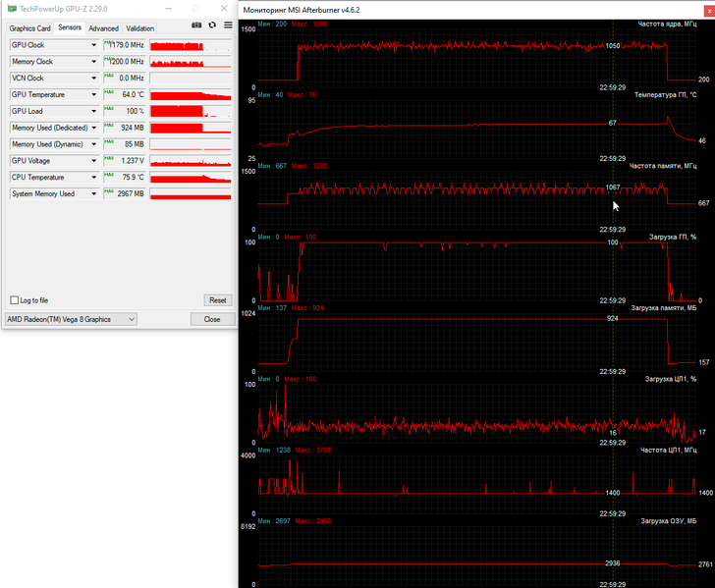The height and width of the screenshot is (588, 715).
Task: Click the System Memory Used history graph
Action: click(x=191, y=193)
